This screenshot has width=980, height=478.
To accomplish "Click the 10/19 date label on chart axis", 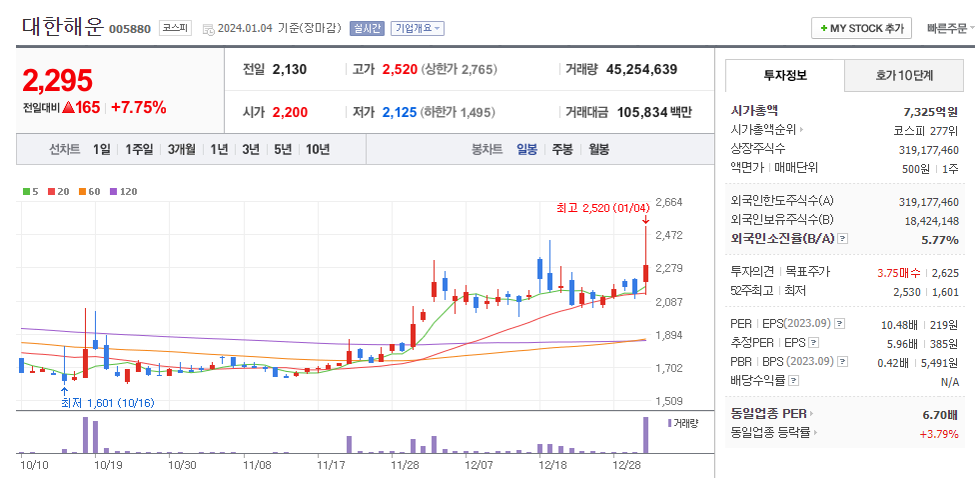I will (x=108, y=465).
